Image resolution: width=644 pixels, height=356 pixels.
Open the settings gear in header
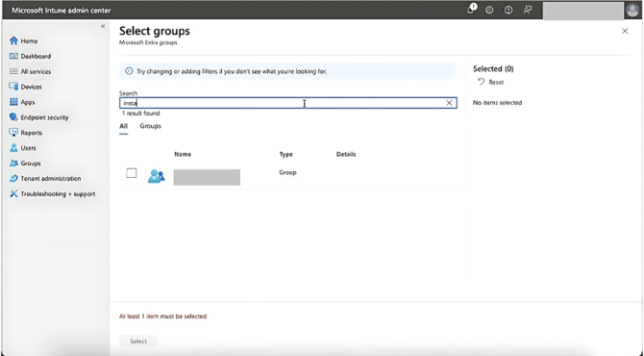click(x=489, y=11)
